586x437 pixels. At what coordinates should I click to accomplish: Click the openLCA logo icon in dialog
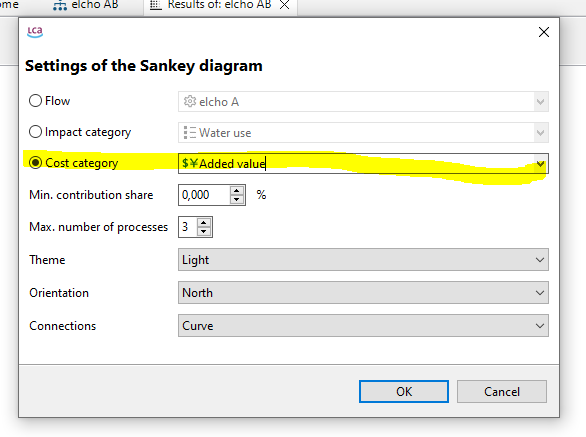pyautogui.click(x=35, y=32)
